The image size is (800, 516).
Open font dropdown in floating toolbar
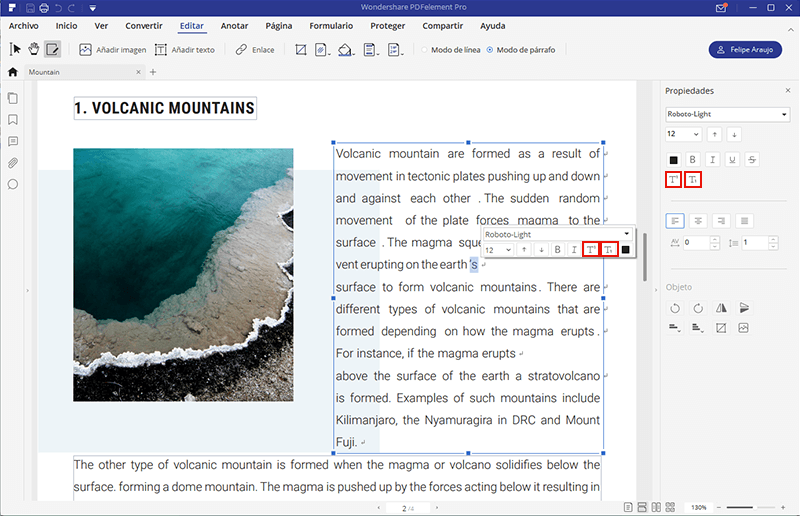558,234
